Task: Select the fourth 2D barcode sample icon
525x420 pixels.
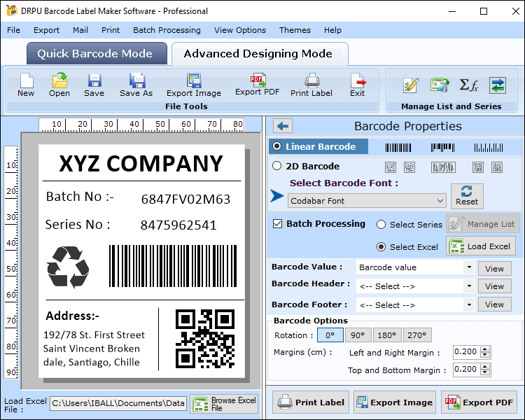Action: coord(478,167)
